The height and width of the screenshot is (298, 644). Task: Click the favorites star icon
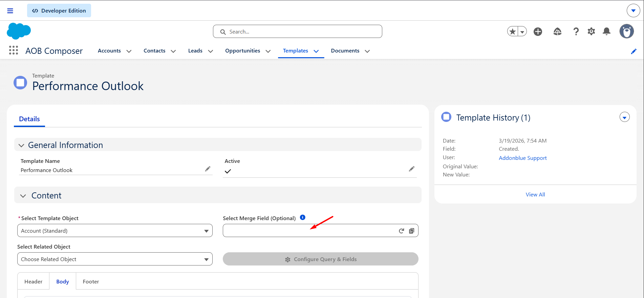pyautogui.click(x=513, y=31)
